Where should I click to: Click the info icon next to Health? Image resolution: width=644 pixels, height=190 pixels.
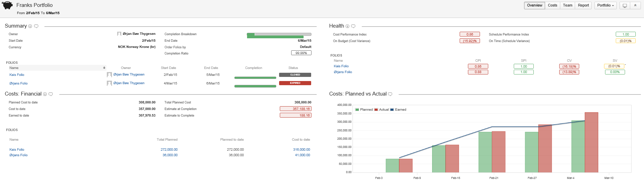pos(347,26)
